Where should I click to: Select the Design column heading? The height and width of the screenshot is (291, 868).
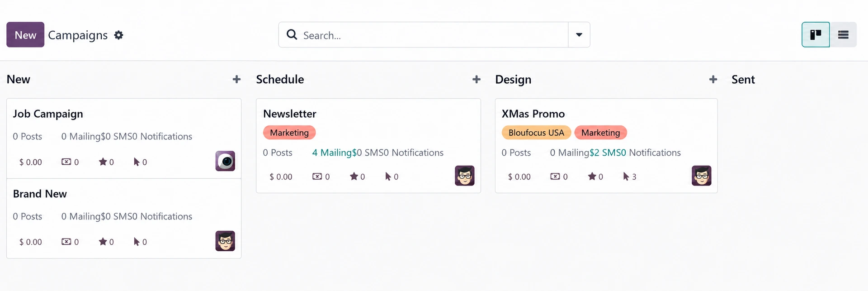coord(513,80)
